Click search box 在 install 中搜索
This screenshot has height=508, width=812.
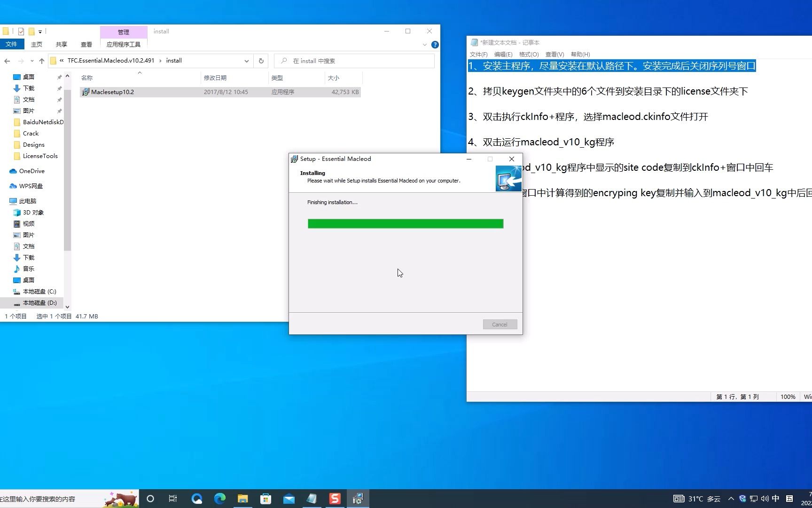(354, 61)
